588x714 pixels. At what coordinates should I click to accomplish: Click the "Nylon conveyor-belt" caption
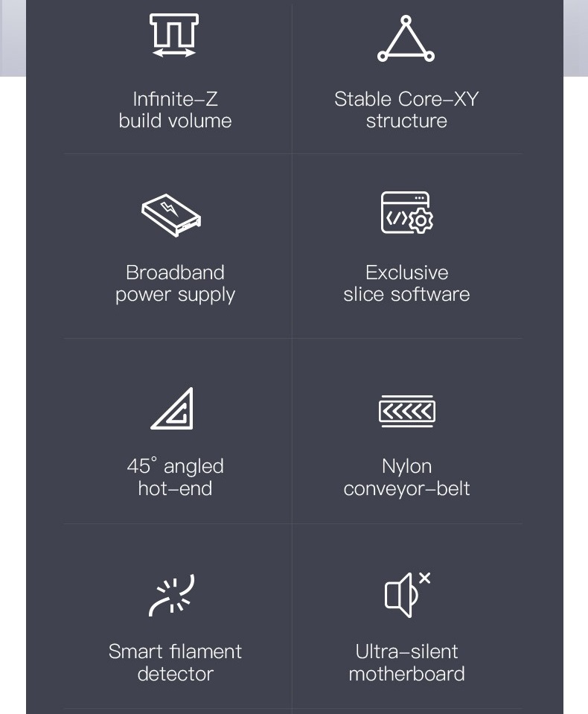406,477
